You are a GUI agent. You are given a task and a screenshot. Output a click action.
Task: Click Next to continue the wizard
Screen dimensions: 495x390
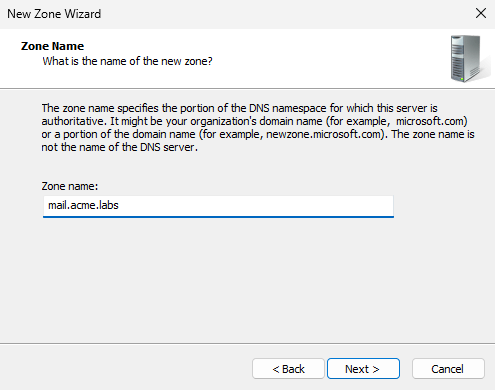click(x=363, y=369)
